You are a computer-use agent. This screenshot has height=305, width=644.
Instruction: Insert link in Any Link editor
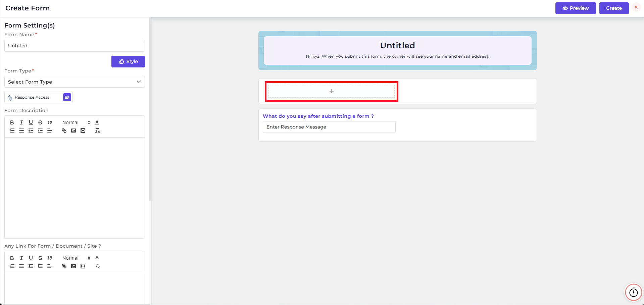pyautogui.click(x=64, y=266)
